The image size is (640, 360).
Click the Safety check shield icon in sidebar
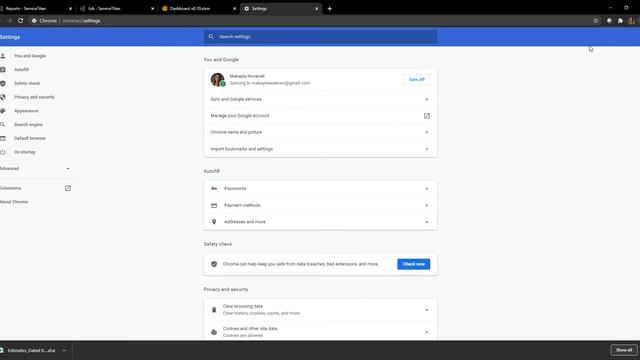coord(3,83)
